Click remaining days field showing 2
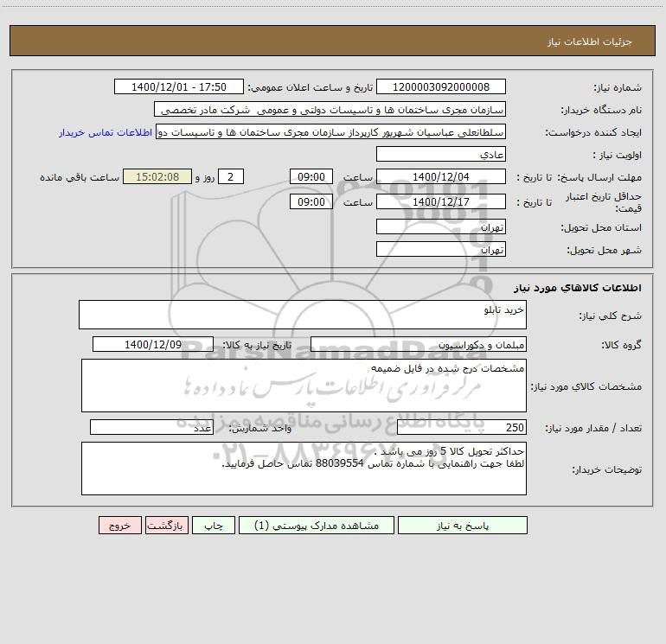Screen dimensions: 666x644 pyautogui.click(x=231, y=176)
